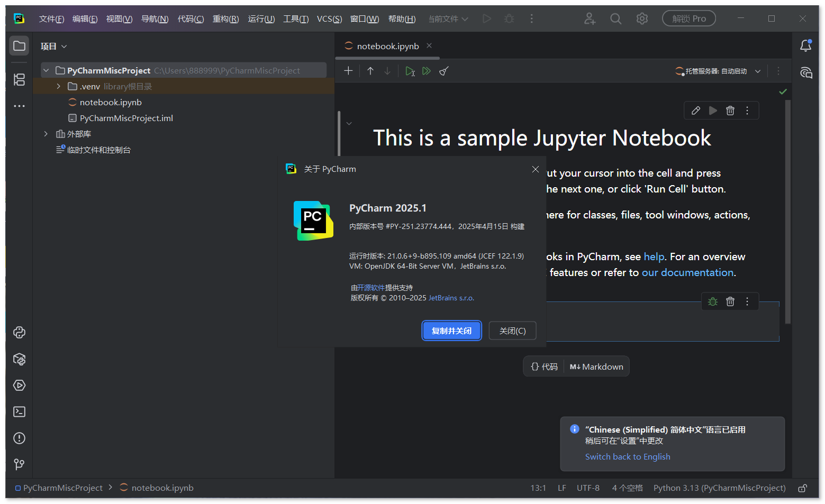Add a 代码 cell button
Viewport: 825px width, 504px height.
(544, 366)
